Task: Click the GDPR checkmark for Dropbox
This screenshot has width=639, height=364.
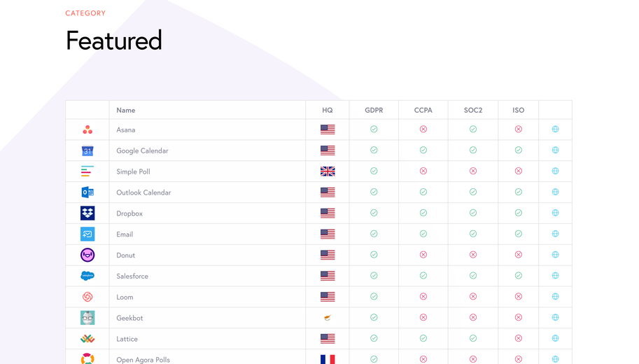Action: pyautogui.click(x=374, y=213)
